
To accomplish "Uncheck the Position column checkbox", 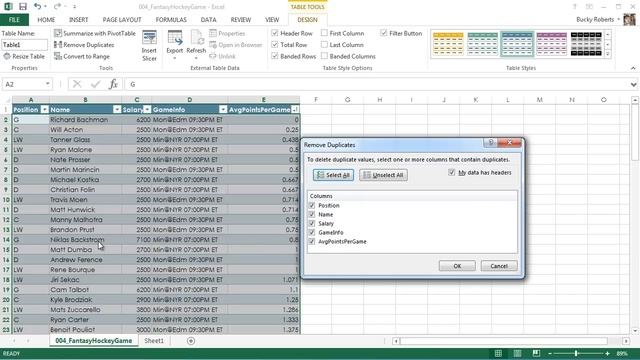I will [312, 205].
